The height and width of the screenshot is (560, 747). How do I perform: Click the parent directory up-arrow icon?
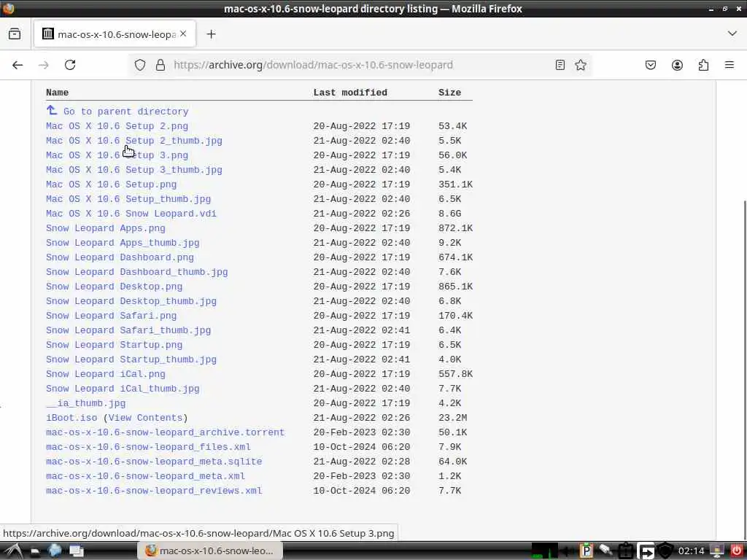[52, 111]
